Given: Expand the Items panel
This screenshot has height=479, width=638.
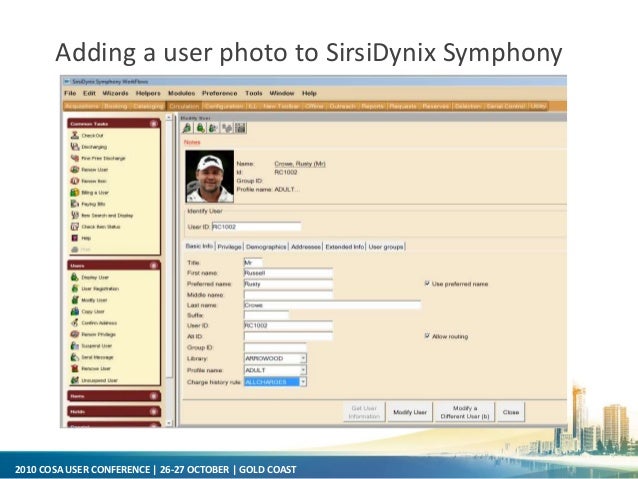Looking at the screenshot, I should point(154,396).
